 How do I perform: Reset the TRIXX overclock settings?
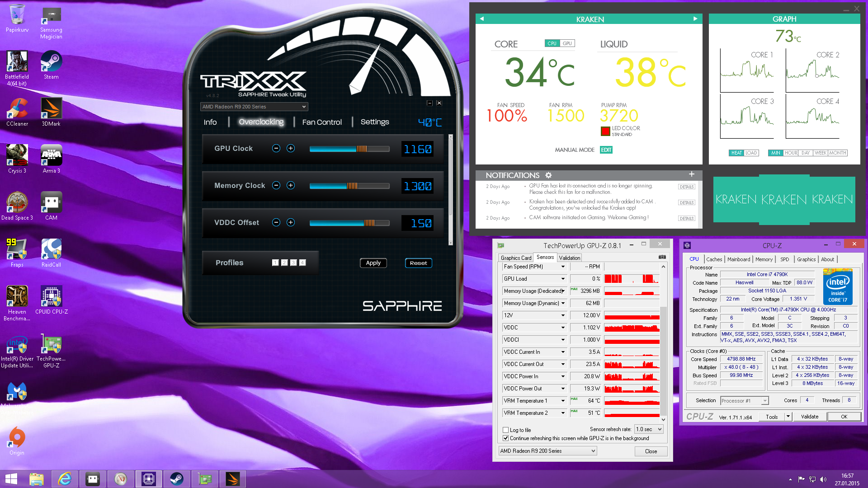coord(418,263)
